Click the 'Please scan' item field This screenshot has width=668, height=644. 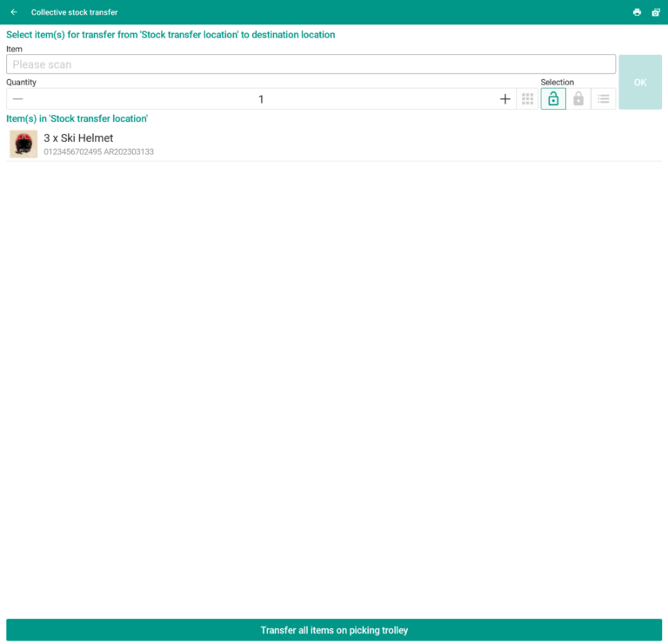tap(311, 64)
